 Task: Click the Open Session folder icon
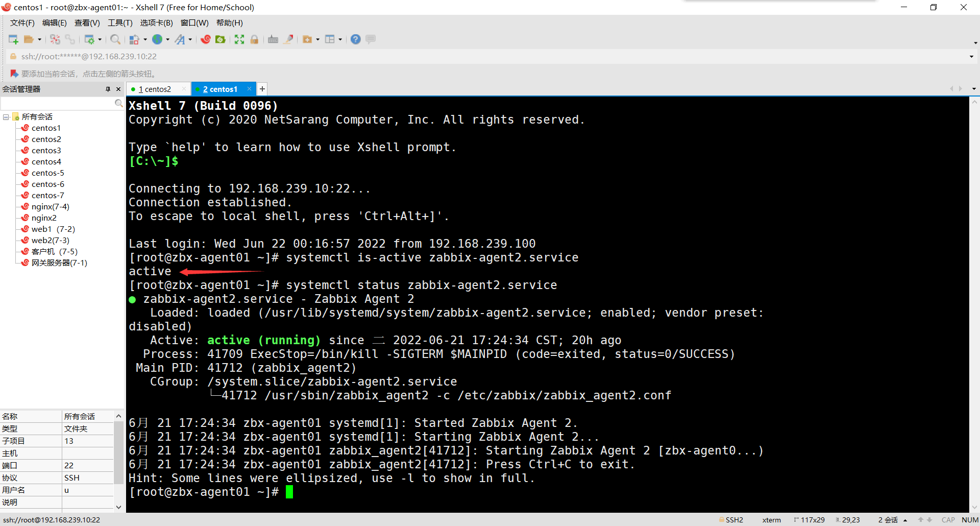[x=29, y=39]
